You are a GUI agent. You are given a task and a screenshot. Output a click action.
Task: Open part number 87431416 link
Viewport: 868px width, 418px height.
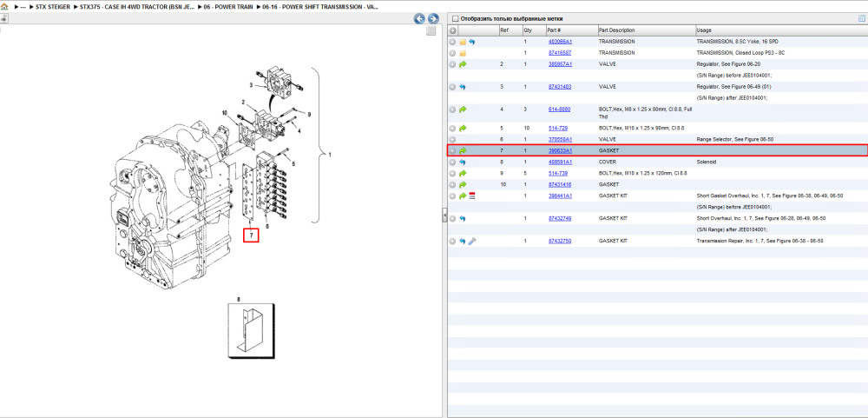tap(560, 184)
